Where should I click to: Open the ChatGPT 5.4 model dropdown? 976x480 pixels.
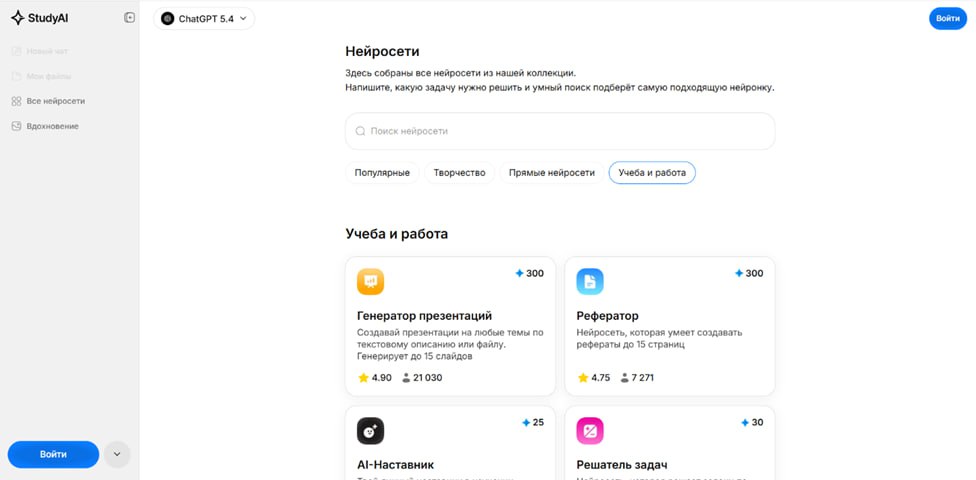pyautogui.click(x=204, y=18)
